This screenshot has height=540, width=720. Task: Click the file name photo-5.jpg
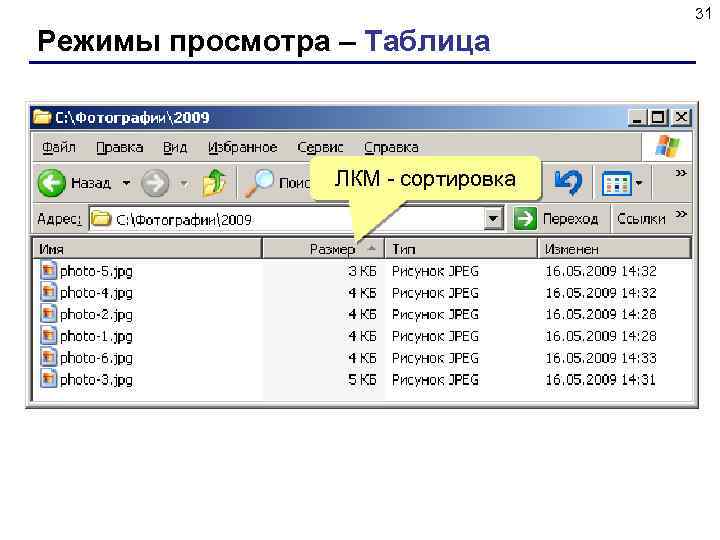96,272
